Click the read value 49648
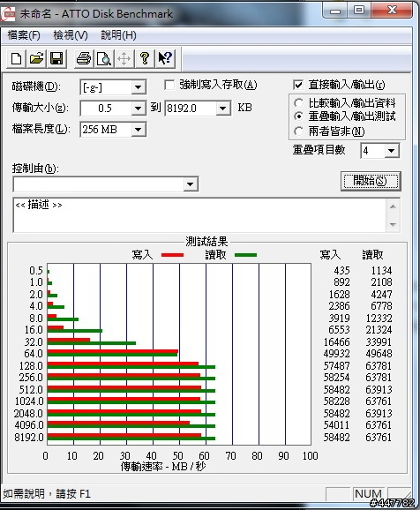 click(x=379, y=354)
